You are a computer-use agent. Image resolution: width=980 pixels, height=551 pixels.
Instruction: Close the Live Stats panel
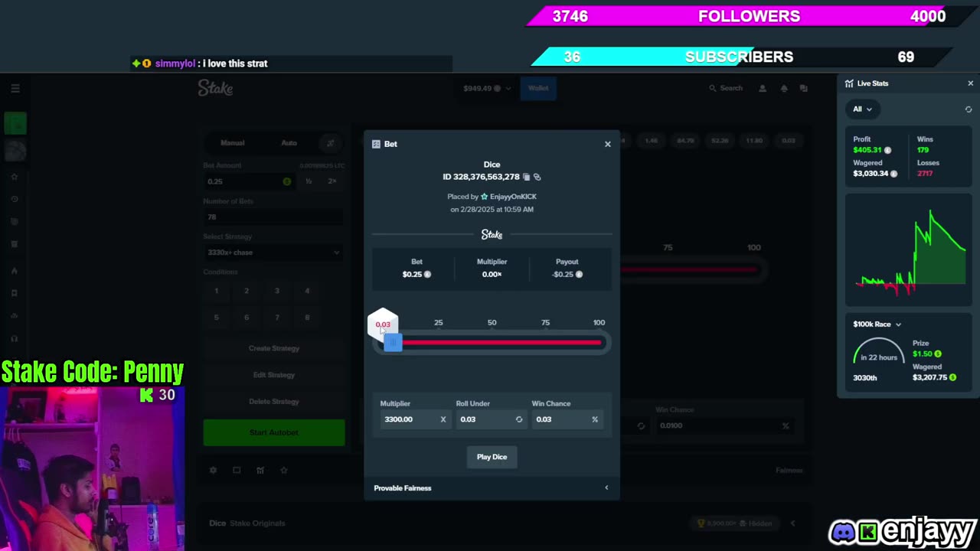970,83
